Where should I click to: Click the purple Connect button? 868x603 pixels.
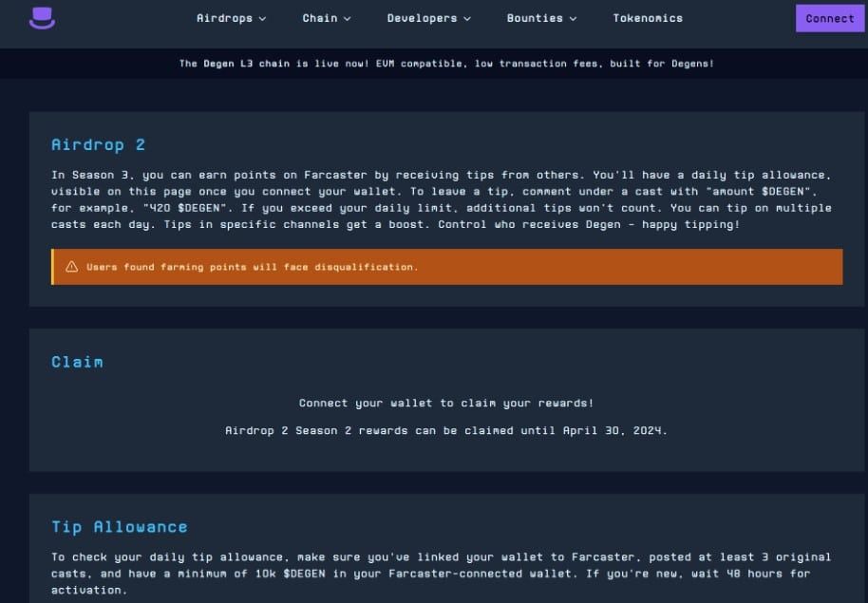click(x=830, y=18)
